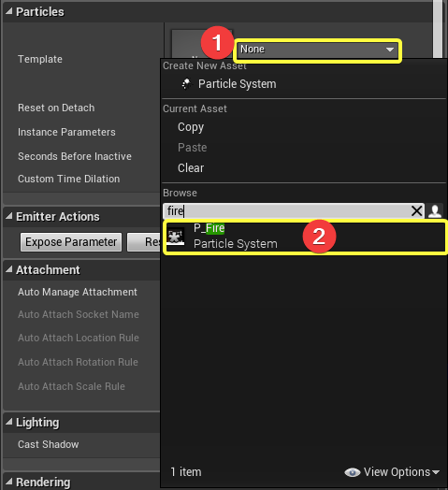448x490 pixels.
Task: Collapse the Particles section
Action: pos(9,11)
